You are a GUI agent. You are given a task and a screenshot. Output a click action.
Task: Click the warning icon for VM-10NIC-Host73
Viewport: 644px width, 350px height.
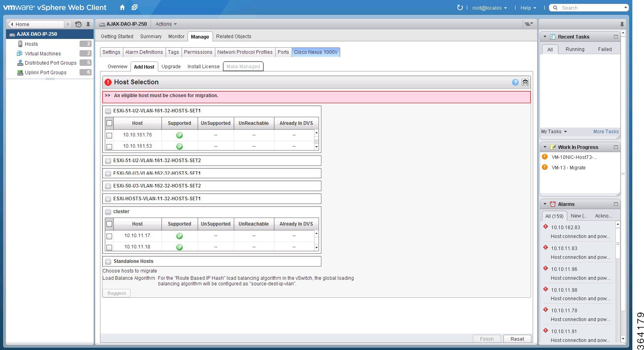point(545,157)
